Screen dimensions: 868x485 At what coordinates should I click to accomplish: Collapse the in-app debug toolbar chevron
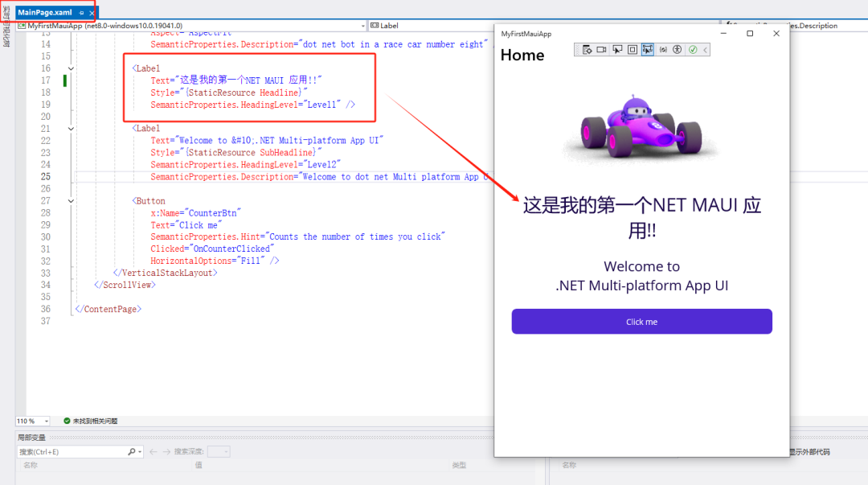click(706, 50)
